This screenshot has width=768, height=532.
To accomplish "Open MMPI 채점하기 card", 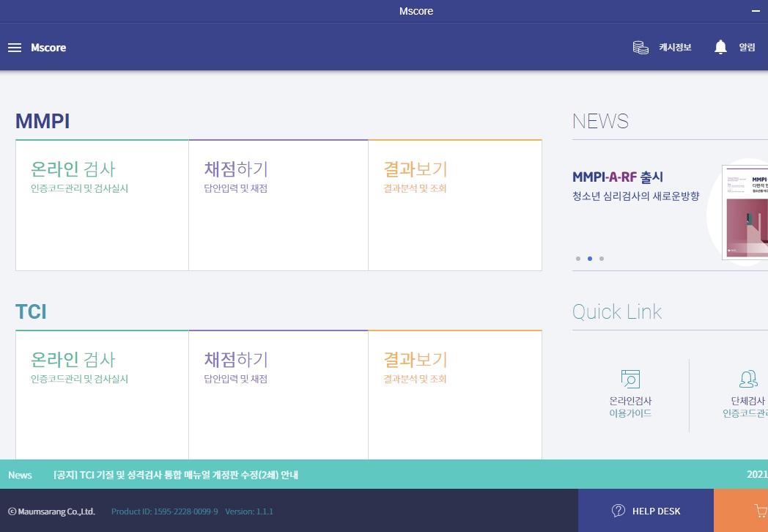I will pos(278,205).
